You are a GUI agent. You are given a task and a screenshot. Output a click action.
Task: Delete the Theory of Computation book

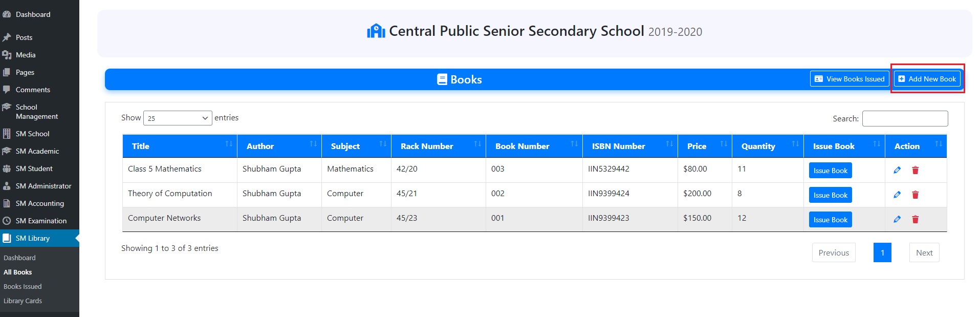pyautogui.click(x=916, y=195)
